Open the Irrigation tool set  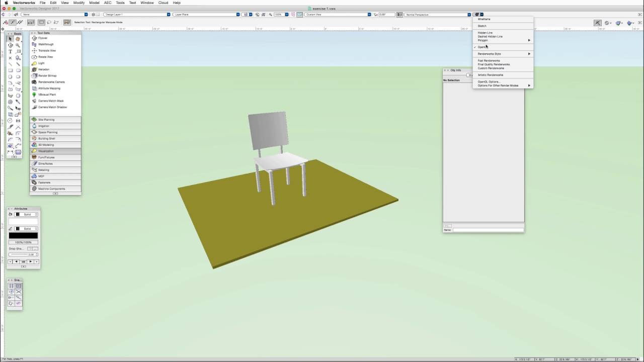point(55,126)
